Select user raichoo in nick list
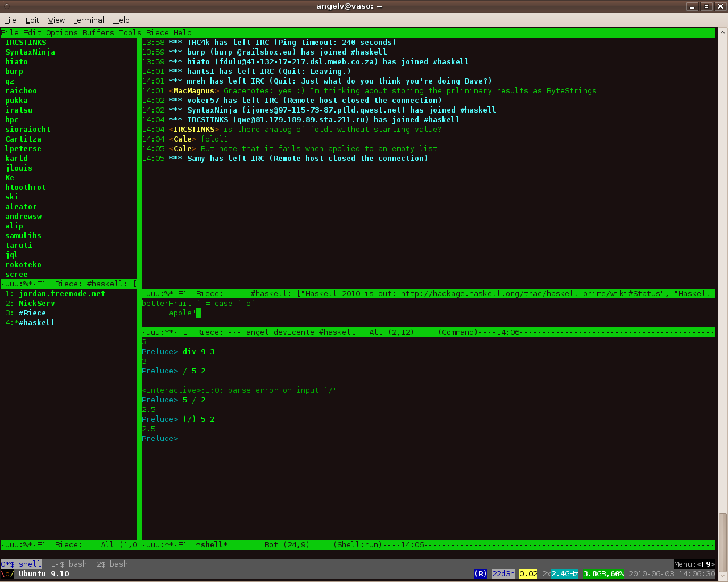The height and width of the screenshot is (582, 728). click(21, 91)
